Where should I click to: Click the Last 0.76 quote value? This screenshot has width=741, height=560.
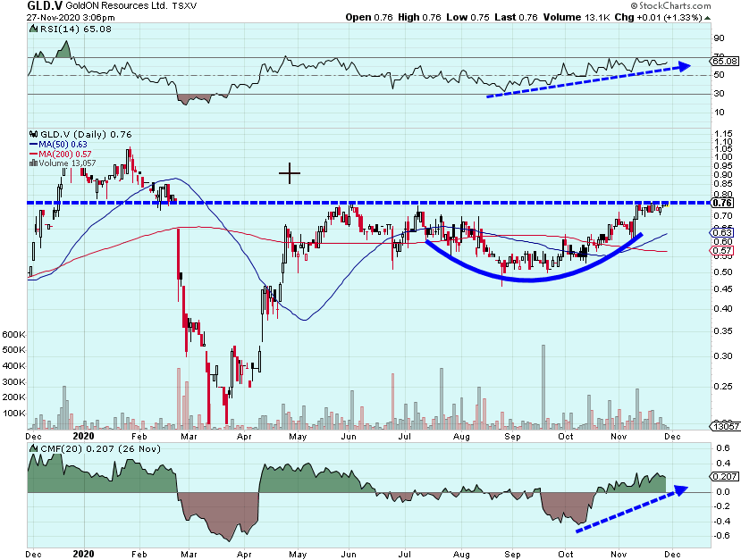coord(516,18)
